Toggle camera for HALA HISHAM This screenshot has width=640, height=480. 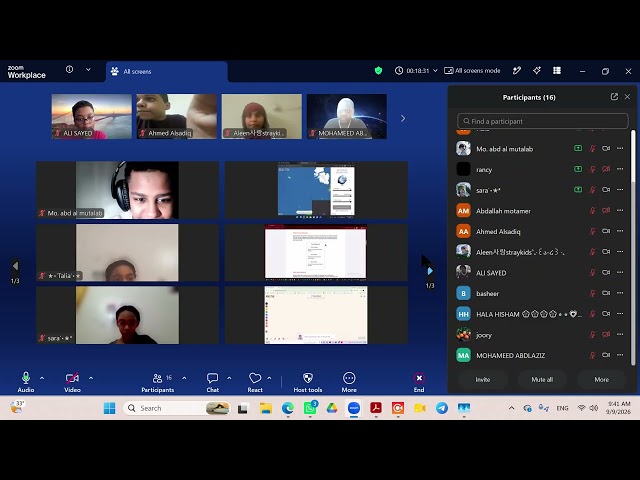click(x=606, y=314)
